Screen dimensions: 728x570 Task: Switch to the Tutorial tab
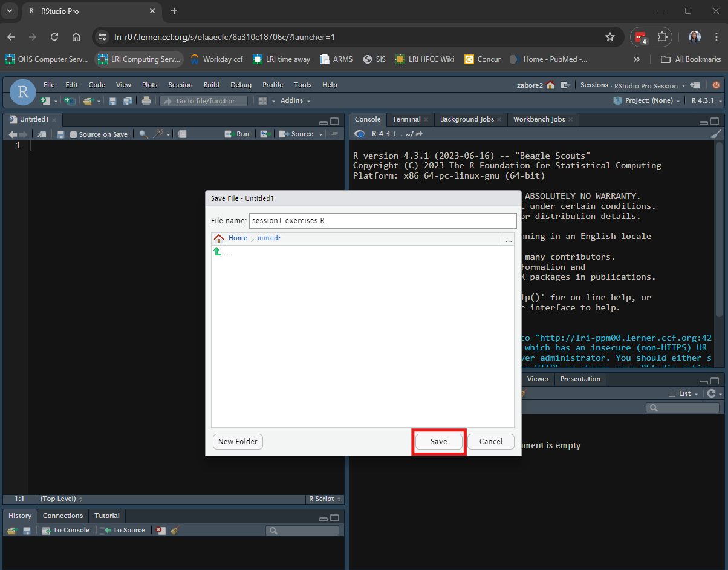pos(107,516)
